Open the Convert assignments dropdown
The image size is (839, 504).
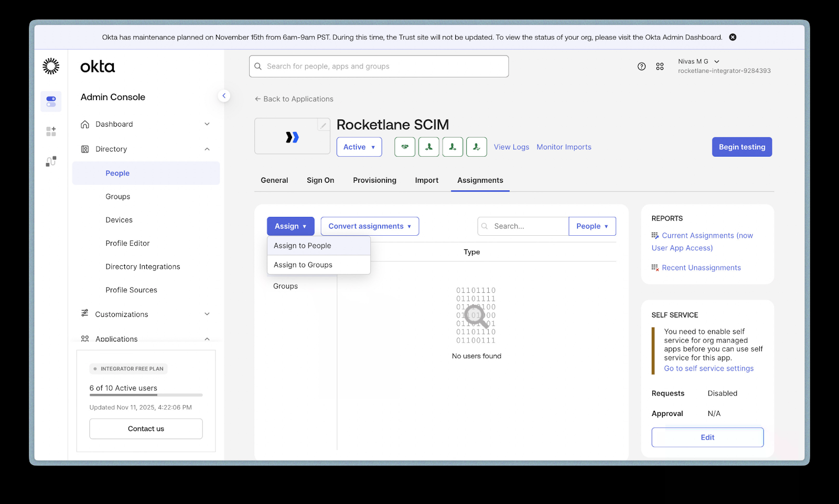(370, 226)
